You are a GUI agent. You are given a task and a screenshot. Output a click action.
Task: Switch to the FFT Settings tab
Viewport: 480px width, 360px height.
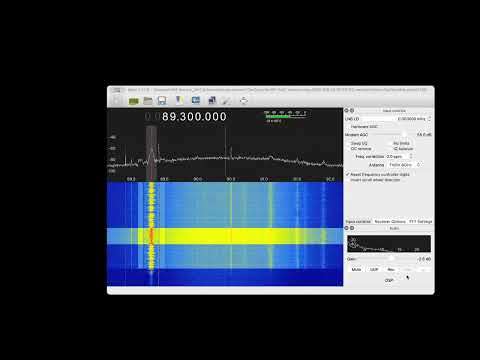[420, 222]
